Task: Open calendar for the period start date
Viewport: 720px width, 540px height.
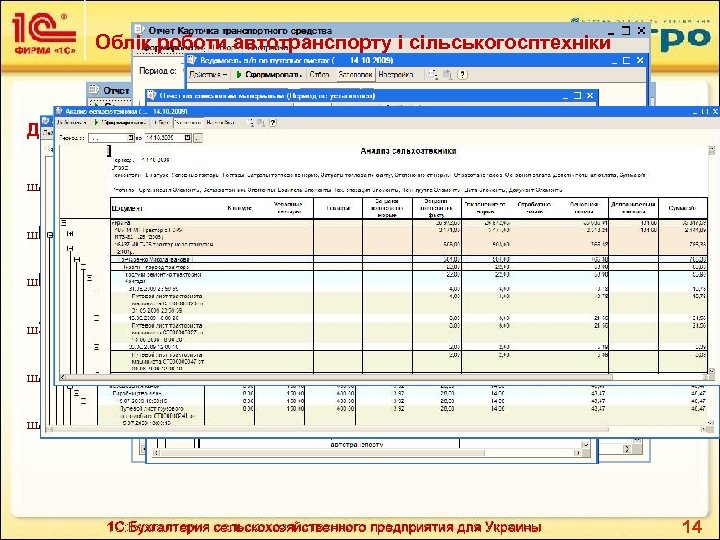Action: click(130, 138)
